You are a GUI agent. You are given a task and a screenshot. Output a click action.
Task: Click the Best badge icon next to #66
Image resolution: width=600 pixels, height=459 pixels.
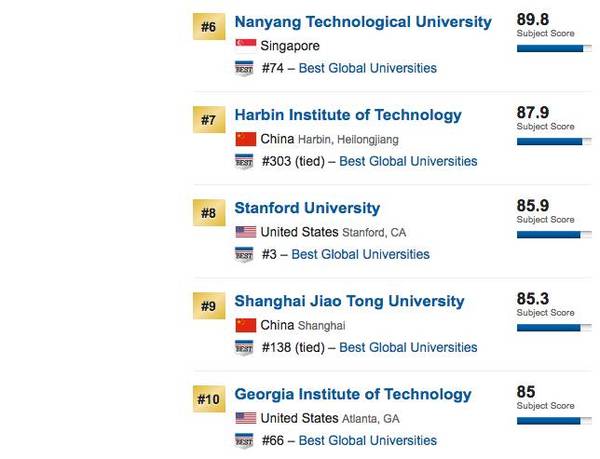click(x=244, y=440)
